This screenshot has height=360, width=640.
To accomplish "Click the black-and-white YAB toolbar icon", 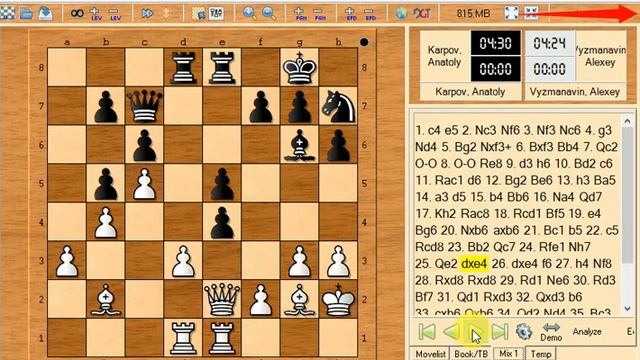I will tap(216, 13).
